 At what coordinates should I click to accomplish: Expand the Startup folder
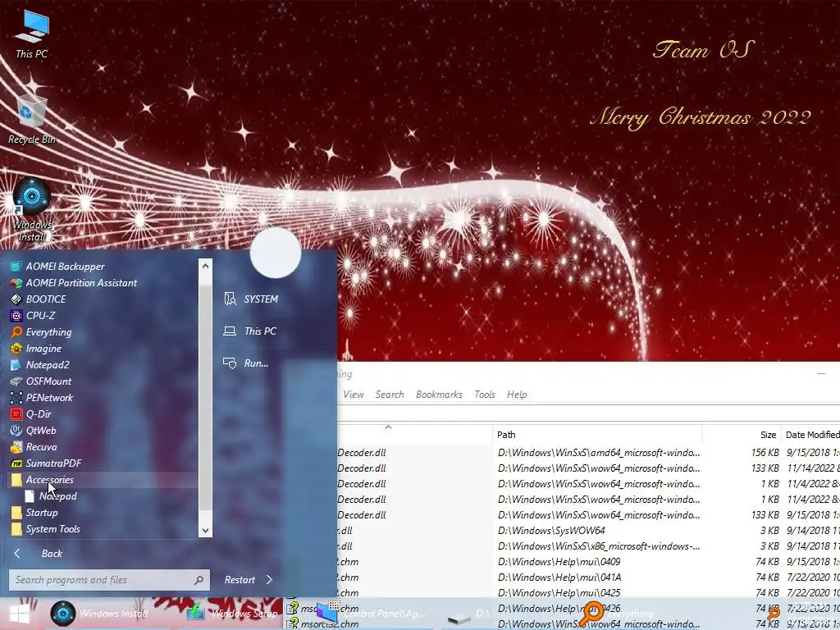[x=34, y=513]
